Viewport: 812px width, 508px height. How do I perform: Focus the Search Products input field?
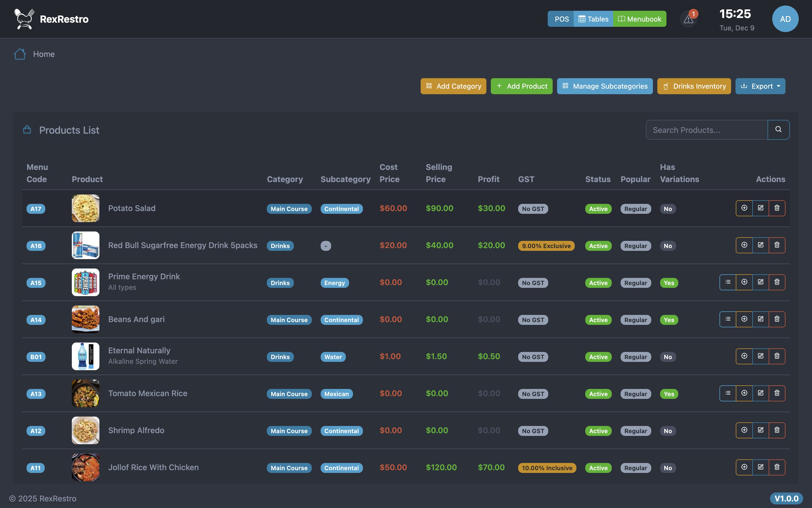[x=706, y=130]
